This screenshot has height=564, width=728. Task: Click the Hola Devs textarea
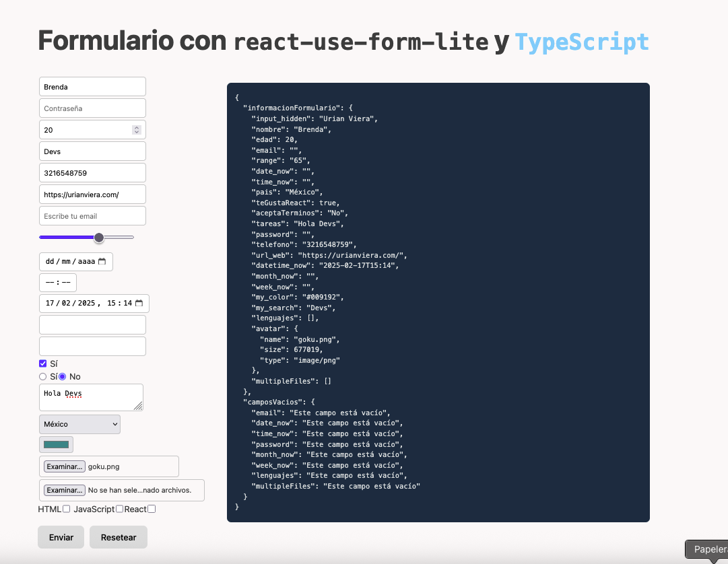click(x=91, y=398)
